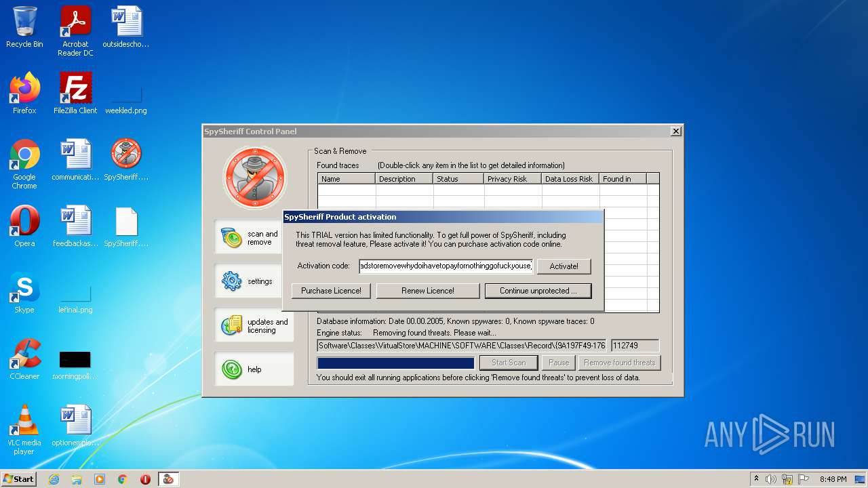
Task: Open CCleaner desktop shortcut
Action: [x=24, y=359]
